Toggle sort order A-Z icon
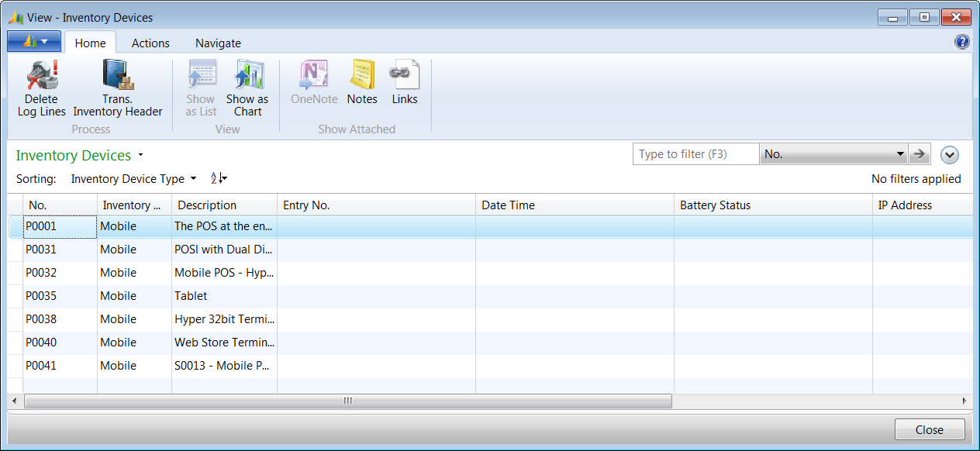Viewport: 980px width, 451px height. [219, 178]
